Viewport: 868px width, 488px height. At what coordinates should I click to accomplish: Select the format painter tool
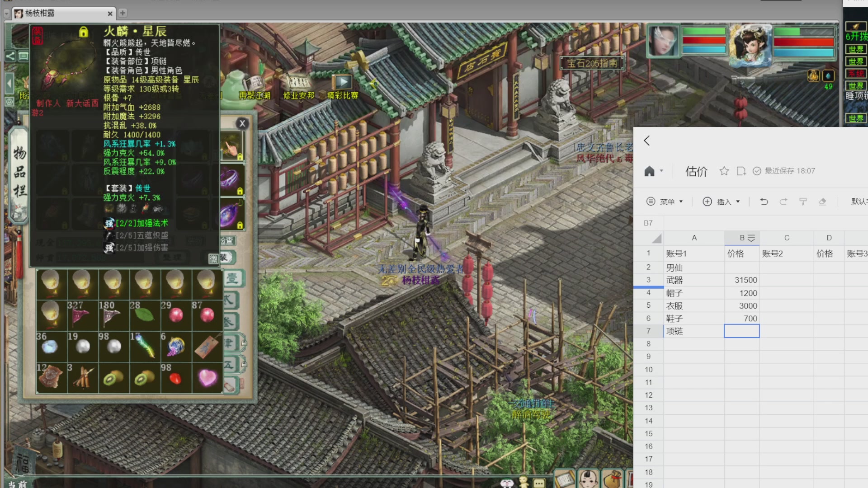tap(803, 202)
